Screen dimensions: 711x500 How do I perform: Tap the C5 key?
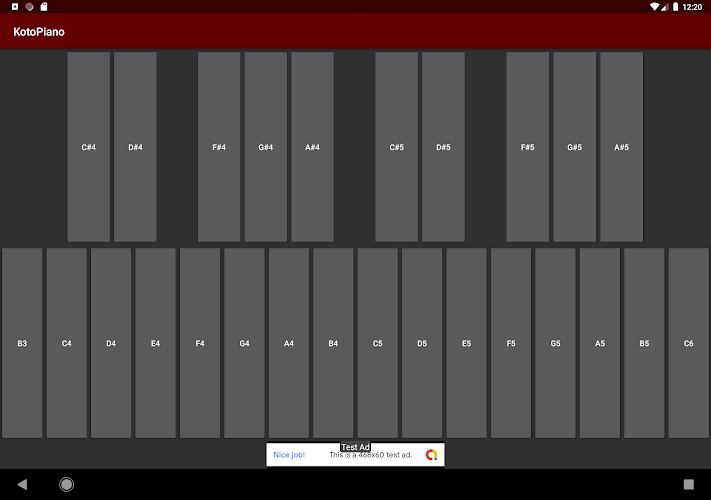tap(378, 343)
